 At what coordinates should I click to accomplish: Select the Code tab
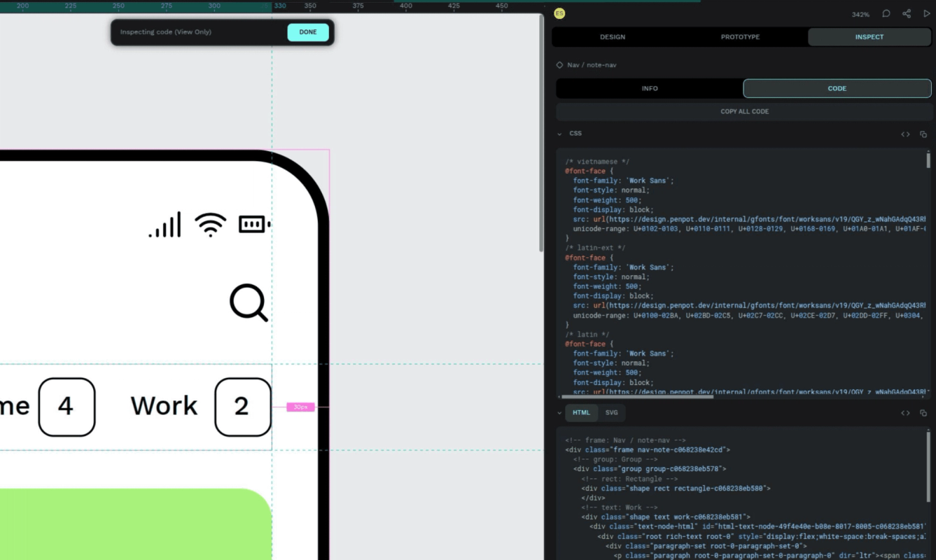pos(837,88)
